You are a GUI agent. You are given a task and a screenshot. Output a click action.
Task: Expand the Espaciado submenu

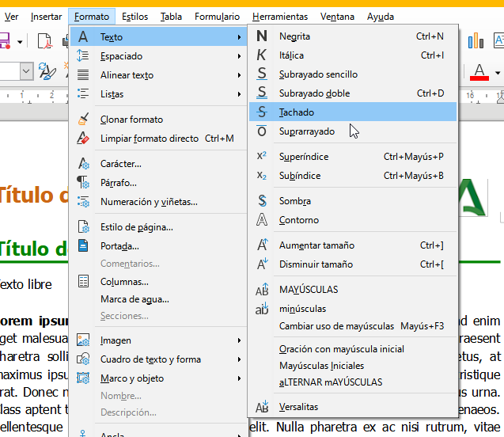[x=121, y=56]
